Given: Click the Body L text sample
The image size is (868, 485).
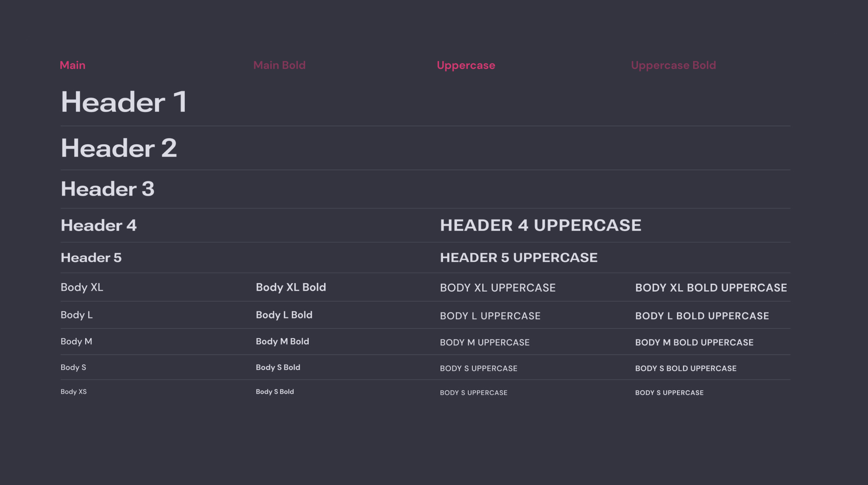Looking at the screenshot, I should [x=76, y=315].
